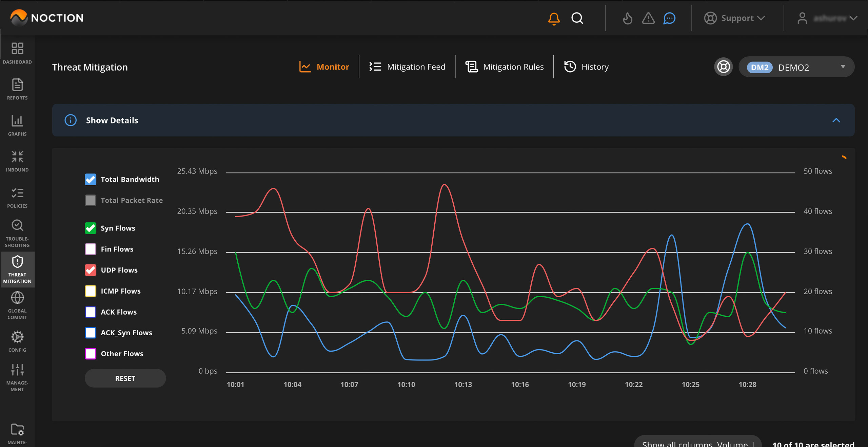Enable the ICMP Flows checkbox
The height and width of the screenshot is (447, 868).
click(x=90, y=291)
